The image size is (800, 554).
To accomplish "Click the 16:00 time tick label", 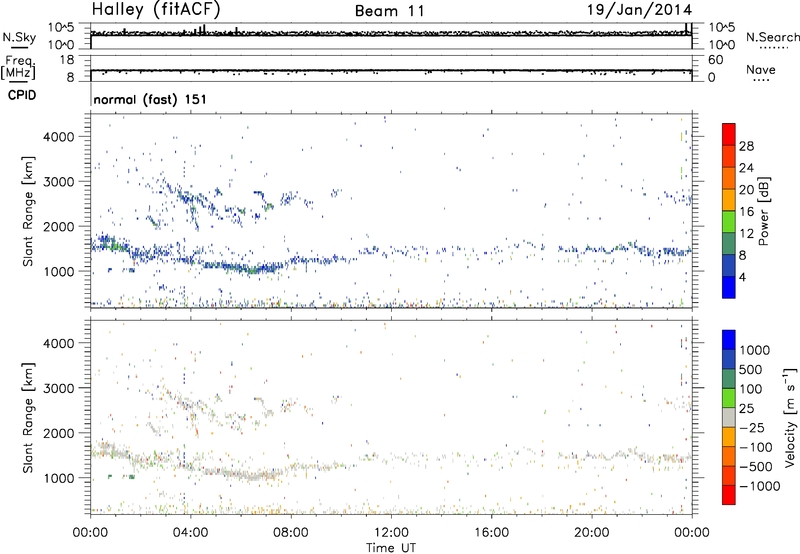I will click(491, 533).
